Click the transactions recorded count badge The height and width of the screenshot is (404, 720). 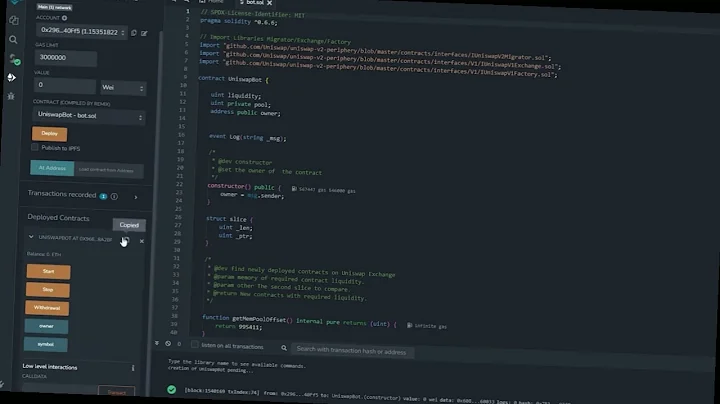coord(103,196)
